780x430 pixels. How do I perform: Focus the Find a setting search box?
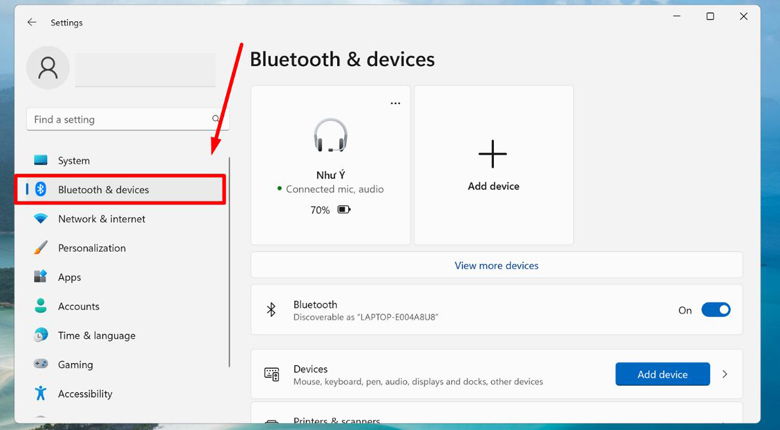127,119
